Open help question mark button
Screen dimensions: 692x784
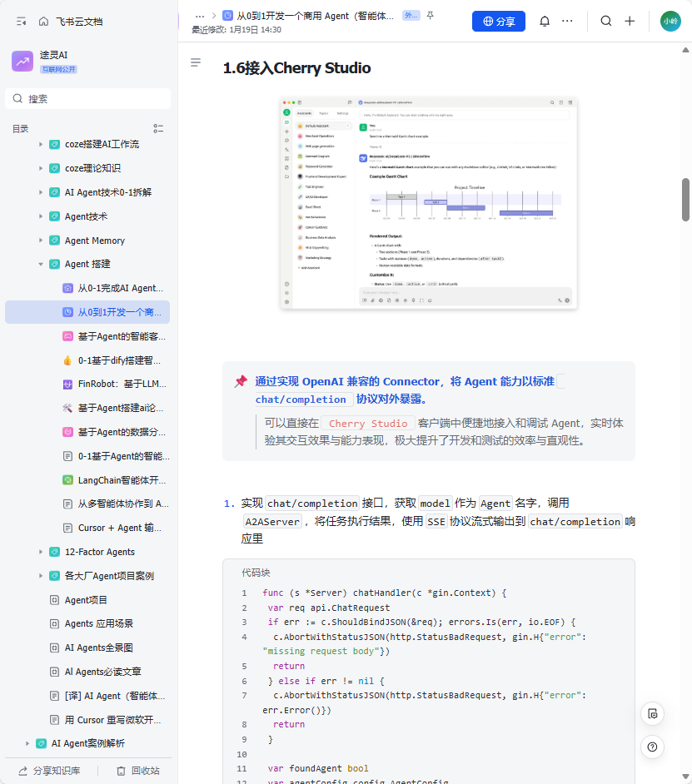[653, 747]
